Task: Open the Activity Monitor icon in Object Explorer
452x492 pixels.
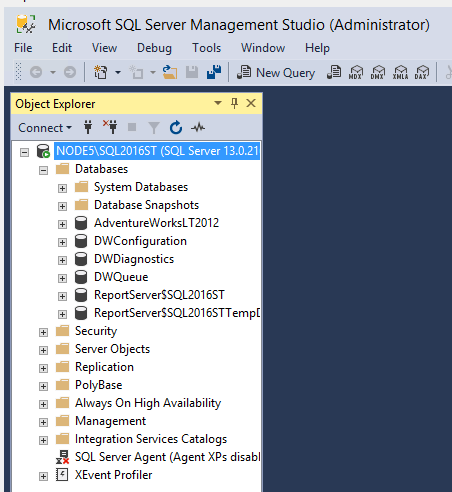Action: click(x=198, y=127)
